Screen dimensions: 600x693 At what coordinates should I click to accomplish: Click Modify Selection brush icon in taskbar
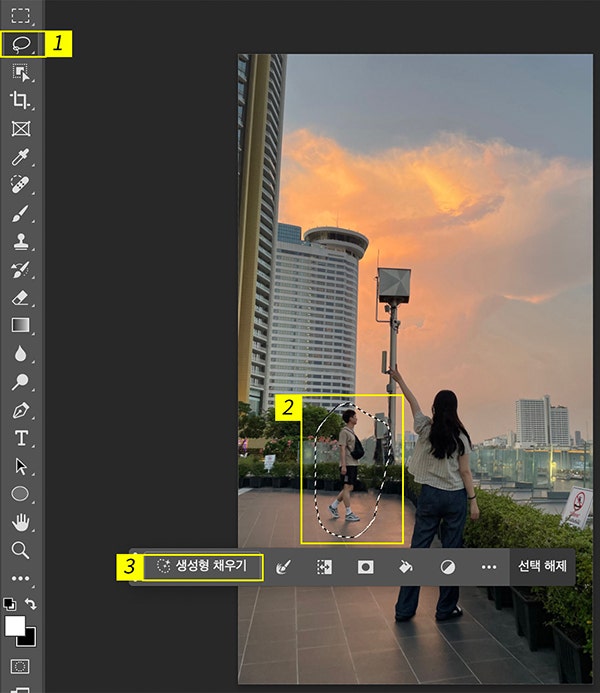pos(283,567)
